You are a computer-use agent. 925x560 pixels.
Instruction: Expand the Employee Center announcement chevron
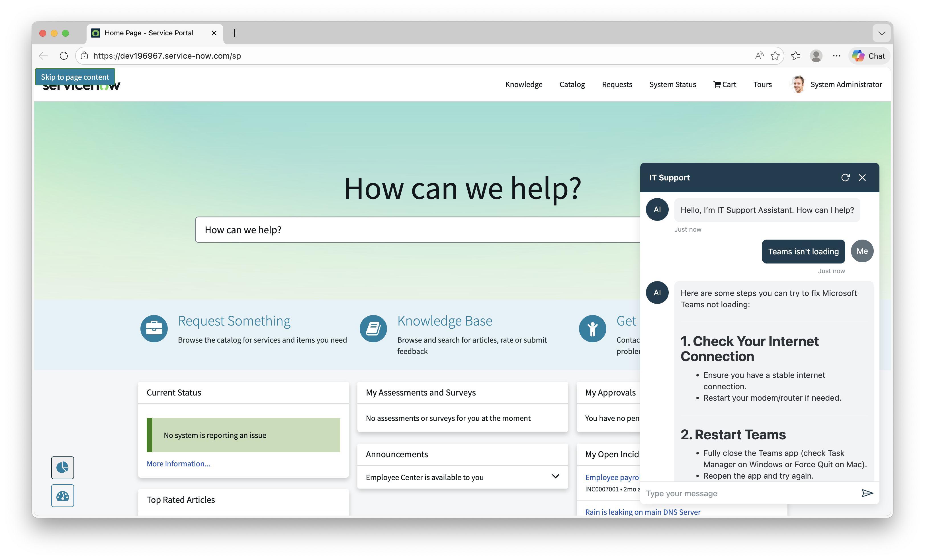(555, 476)
